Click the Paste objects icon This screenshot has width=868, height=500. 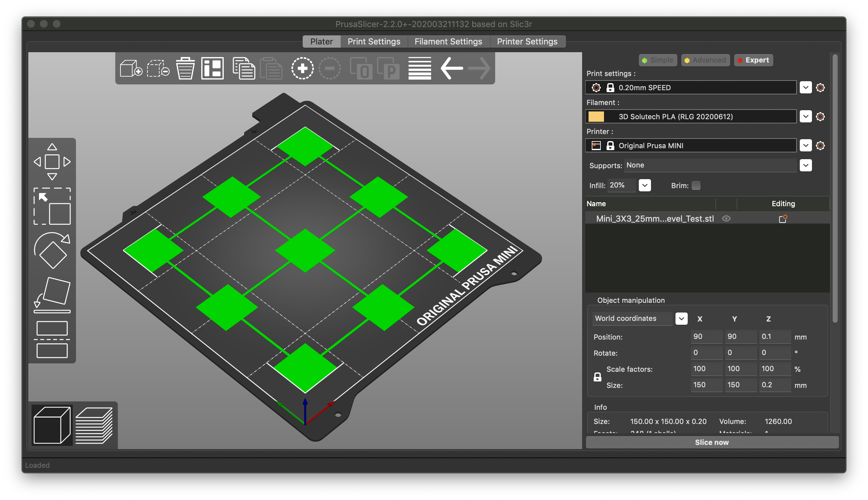pos(271,68)
